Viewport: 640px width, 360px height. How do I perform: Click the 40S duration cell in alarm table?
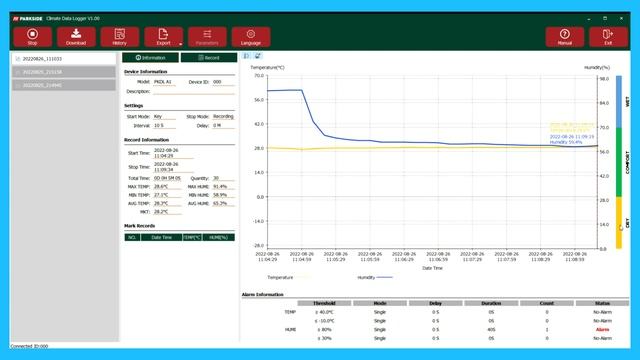click(491, 330)
